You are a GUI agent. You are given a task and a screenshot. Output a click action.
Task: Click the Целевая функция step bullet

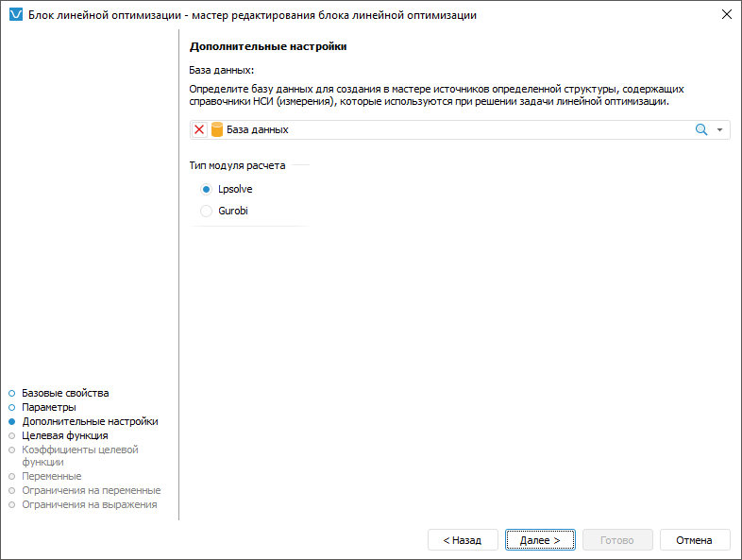coord(12,436)
